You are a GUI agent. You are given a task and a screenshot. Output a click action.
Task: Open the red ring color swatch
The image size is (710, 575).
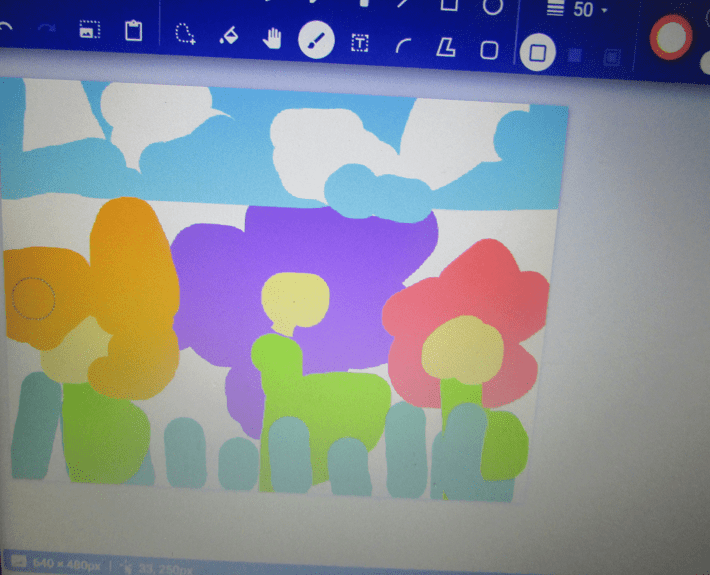coord(671,38)
